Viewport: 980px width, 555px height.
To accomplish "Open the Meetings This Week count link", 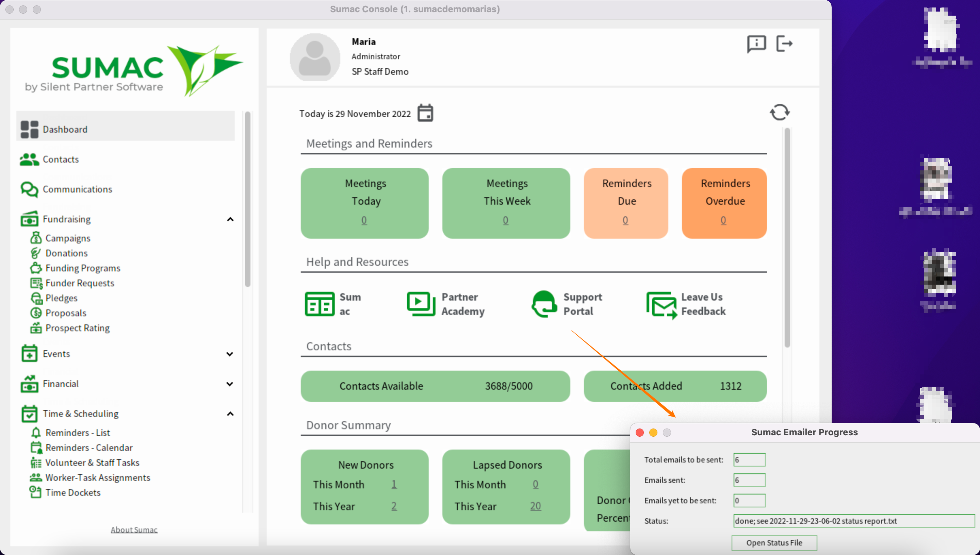I will click(x=506, y=220).
